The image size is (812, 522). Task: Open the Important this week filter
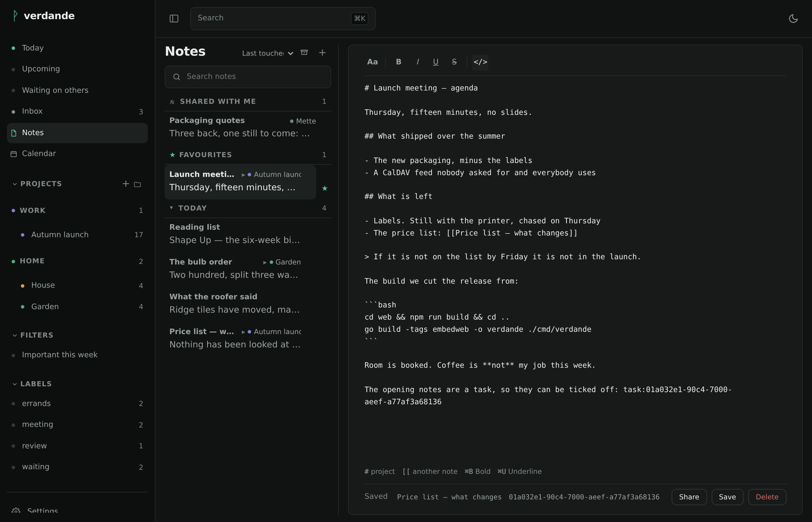[77, 355]
